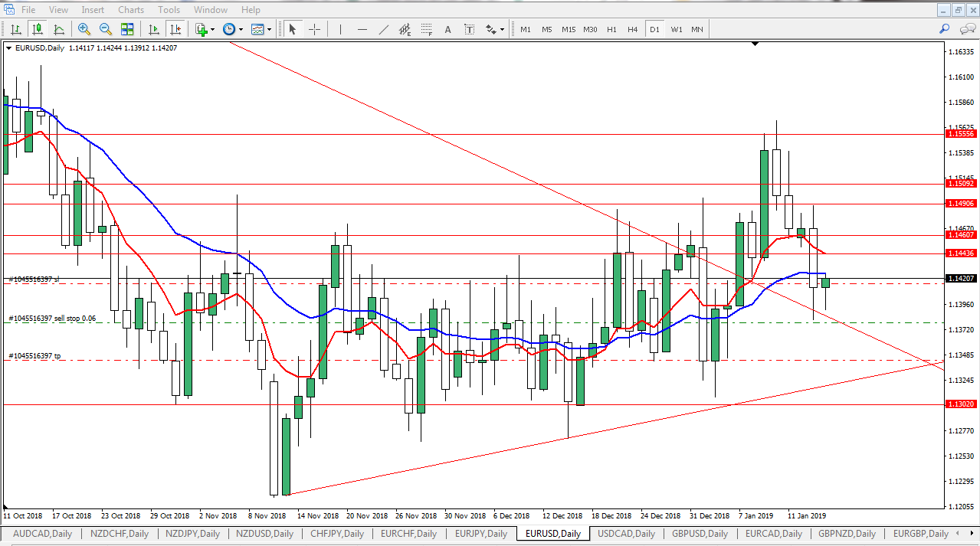Open the indicators list dropdown arrow
The image size is (980, 546).
tap(214, 29)
